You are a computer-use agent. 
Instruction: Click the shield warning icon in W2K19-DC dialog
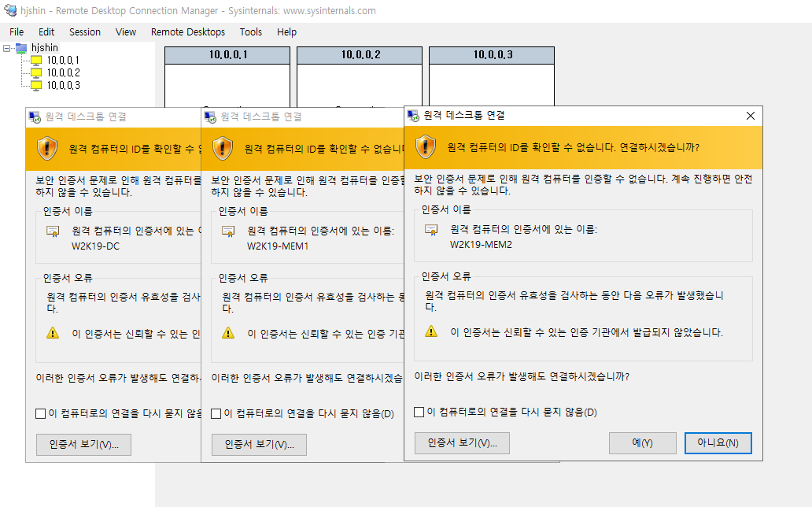[x=47, y=149]
